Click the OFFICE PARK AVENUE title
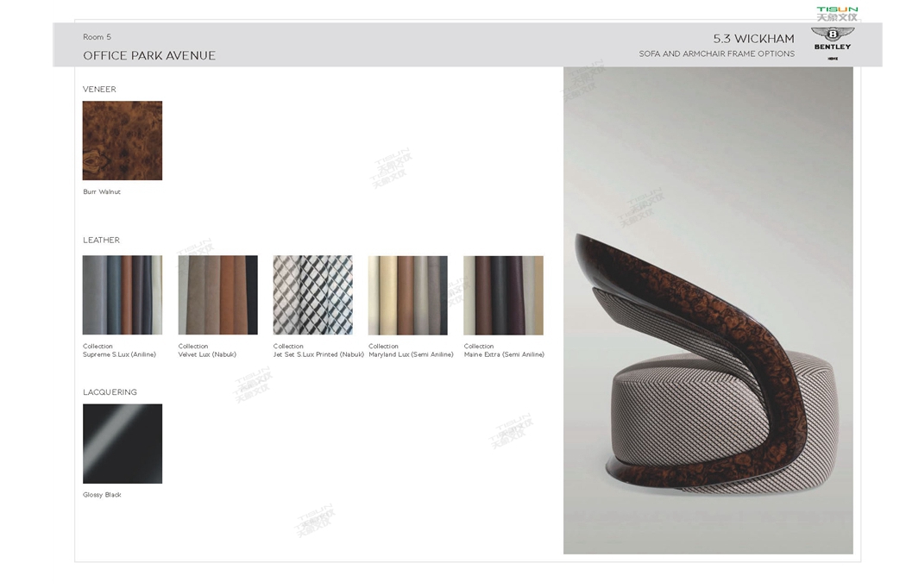The width and height of the screenshot is (906, 588). pyautogui.click(x=149, y=56)
